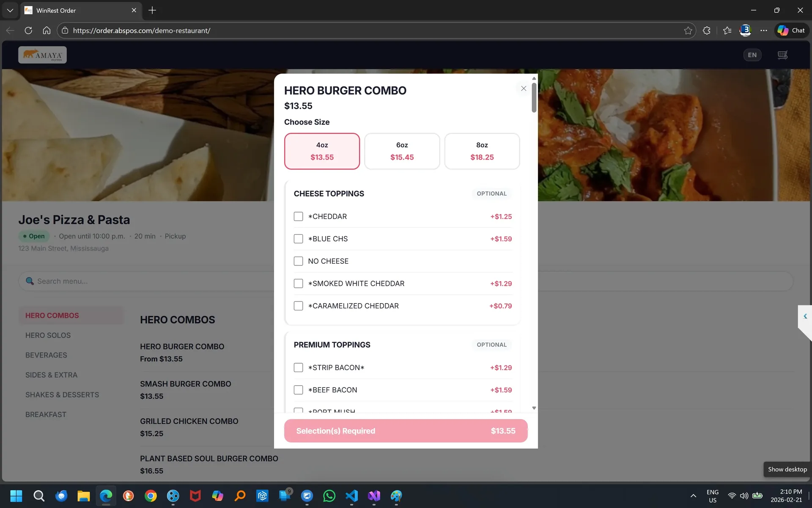Click dialog scrollbar down arrow
This screenshot has height=508, width=812.
[534, 408]
